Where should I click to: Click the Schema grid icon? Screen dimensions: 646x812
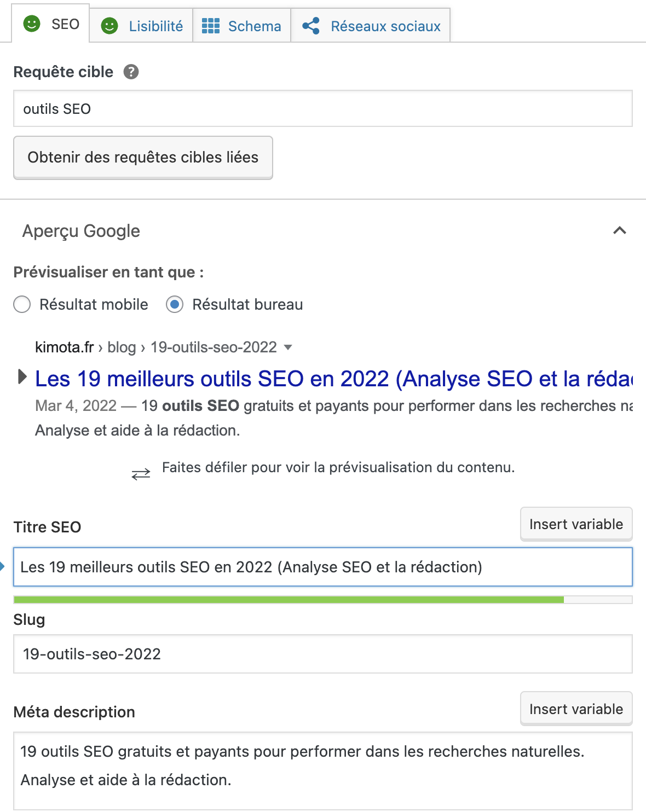point(211,26)
